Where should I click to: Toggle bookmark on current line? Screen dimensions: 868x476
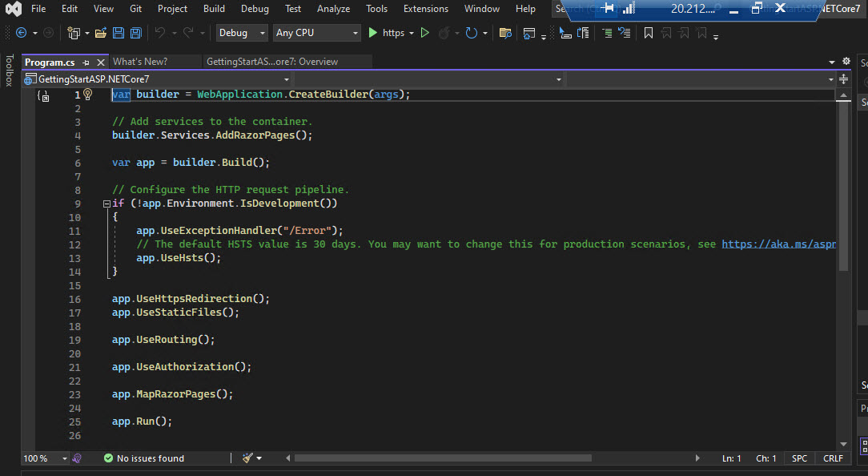point(649,33)
